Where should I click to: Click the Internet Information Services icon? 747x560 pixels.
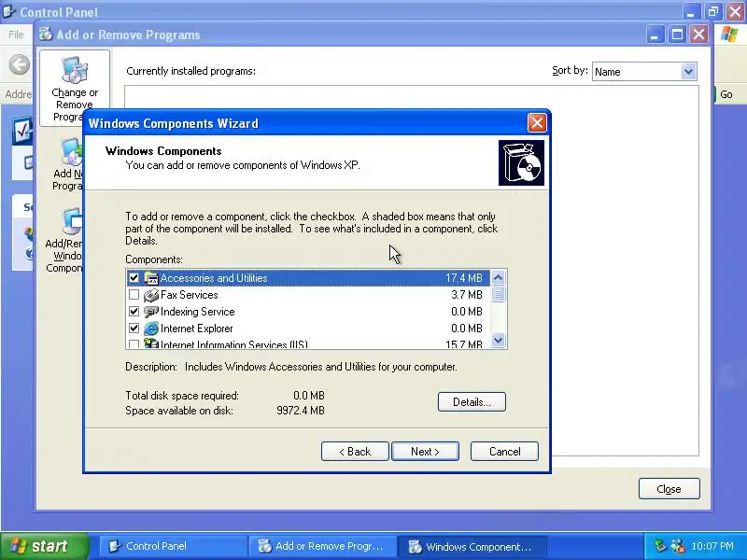(151, 343)
